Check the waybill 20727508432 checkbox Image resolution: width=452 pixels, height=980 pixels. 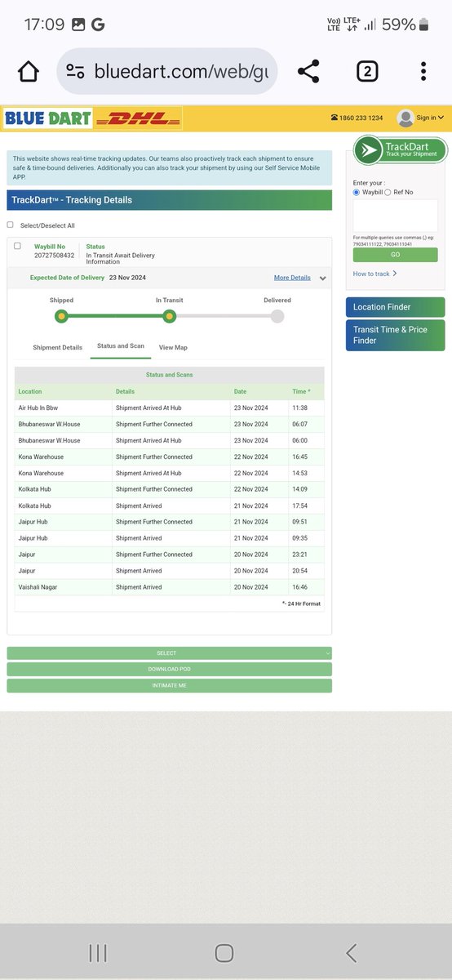click(x=18, y=246)
